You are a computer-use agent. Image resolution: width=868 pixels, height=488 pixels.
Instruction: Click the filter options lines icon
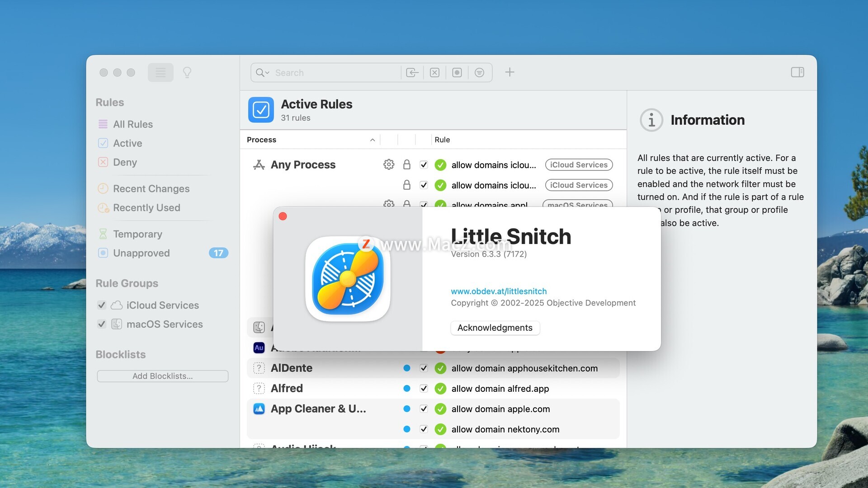coord(480,72)
